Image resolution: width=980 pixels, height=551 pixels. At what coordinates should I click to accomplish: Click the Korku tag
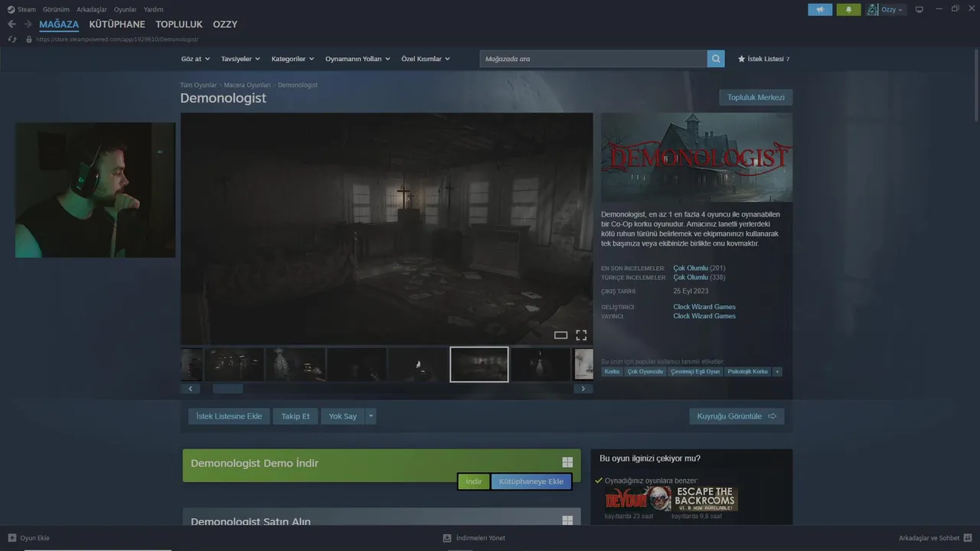point(612,372)
